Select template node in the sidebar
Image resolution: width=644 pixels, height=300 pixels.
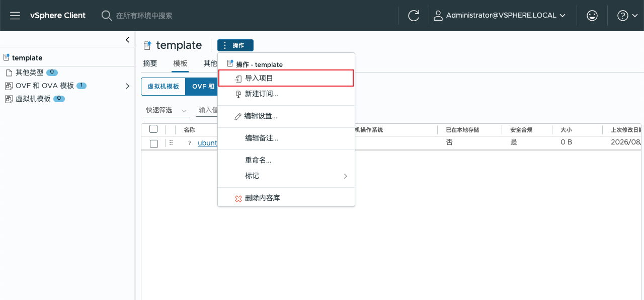click(x=27, y=58)
